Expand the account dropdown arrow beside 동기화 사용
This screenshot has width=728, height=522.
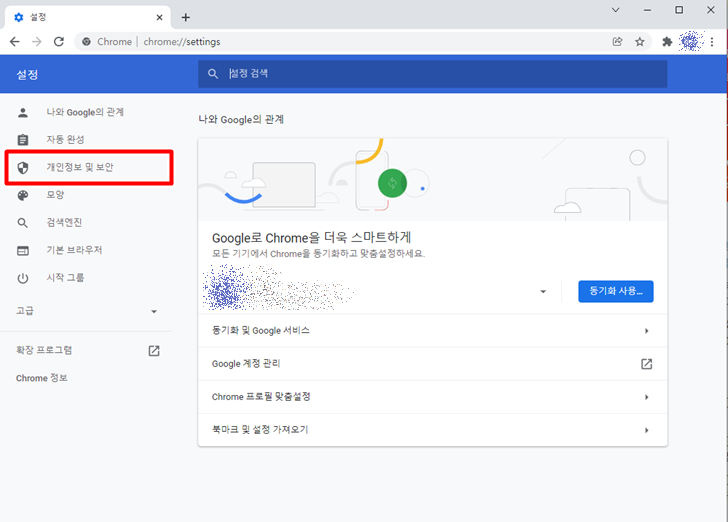click(543, 292)
